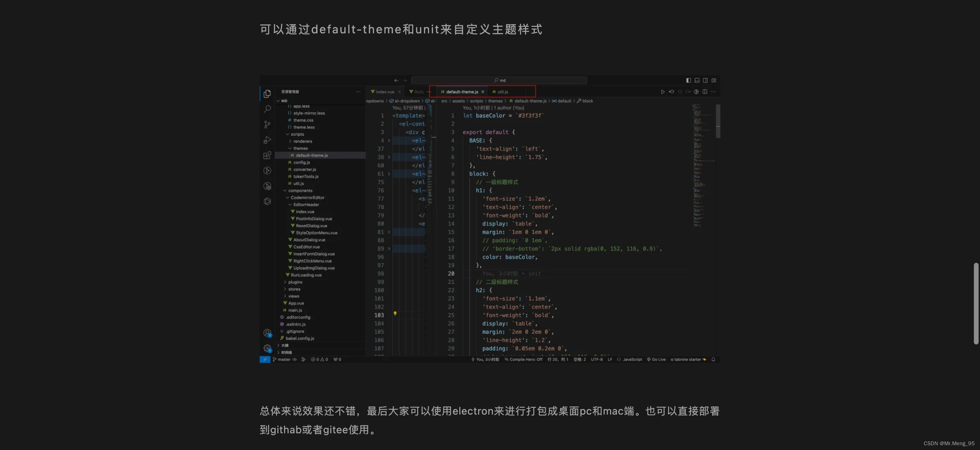Switch to the RunL... tab
This screenshot has height=450, width=980.
coord(416,92)
